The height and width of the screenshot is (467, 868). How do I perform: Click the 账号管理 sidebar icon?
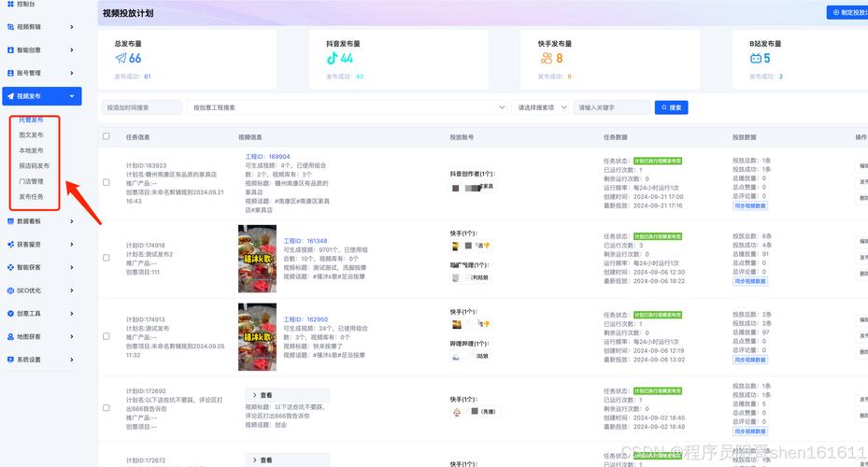pyautogui.click(x=10, y=73)
